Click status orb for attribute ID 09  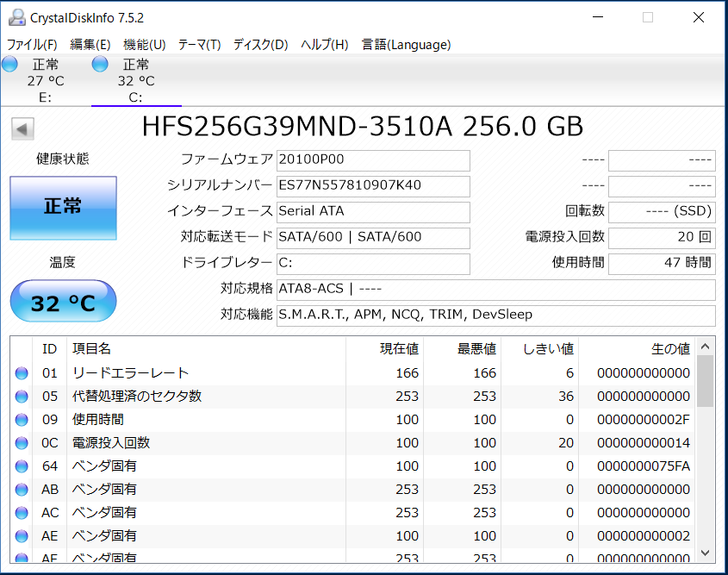(22, 420)
